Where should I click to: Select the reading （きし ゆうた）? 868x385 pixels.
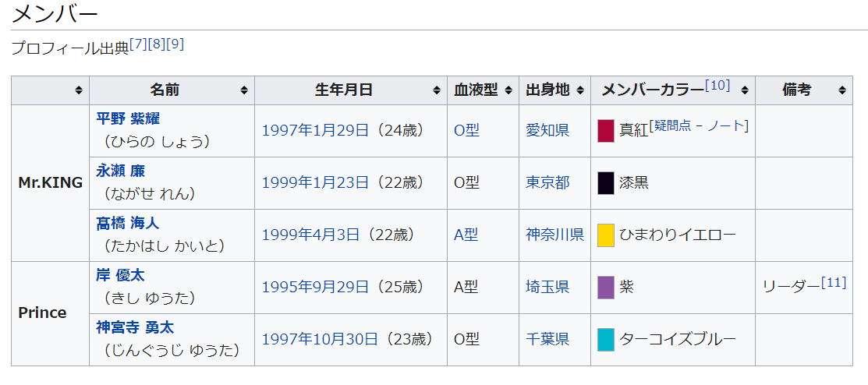click(149, 298)
